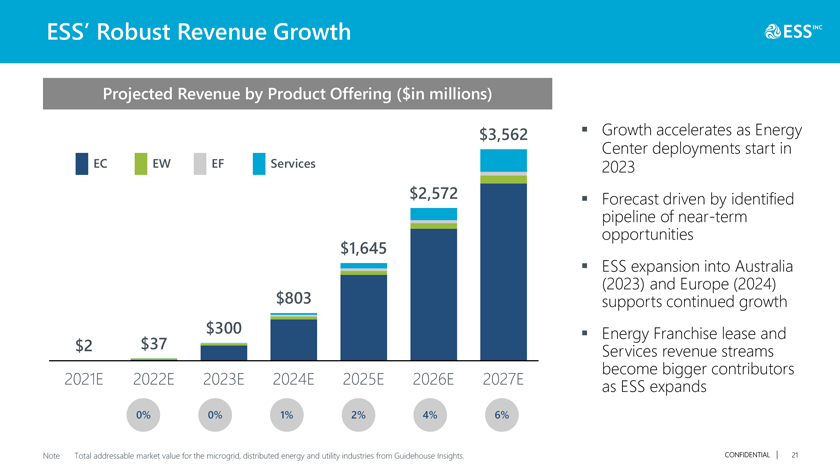Select the gray EF legend swatch
Viewport: 840px width, 473px height.
200,164
